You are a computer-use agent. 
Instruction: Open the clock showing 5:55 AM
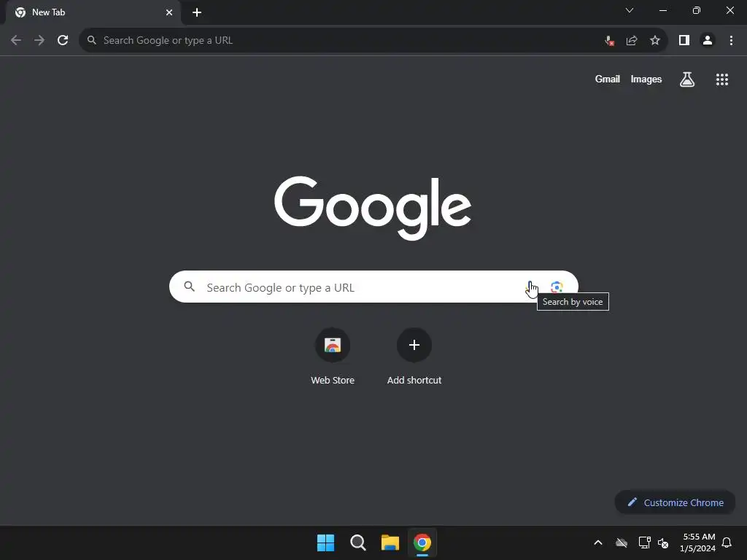698,542
